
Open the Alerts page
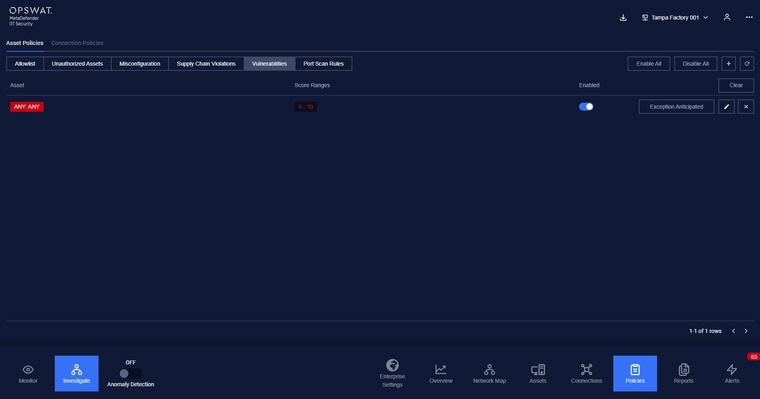click(x=732, y=373)
